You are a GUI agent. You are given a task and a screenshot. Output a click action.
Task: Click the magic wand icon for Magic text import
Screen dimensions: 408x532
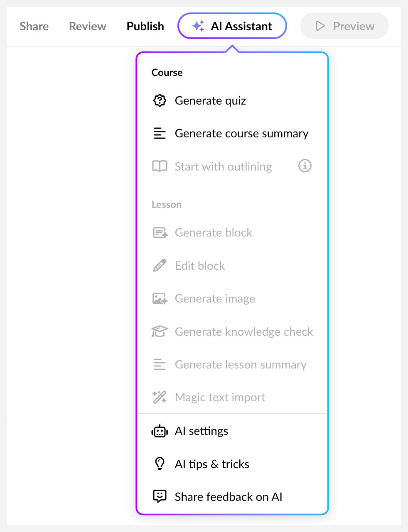[160, 397]
